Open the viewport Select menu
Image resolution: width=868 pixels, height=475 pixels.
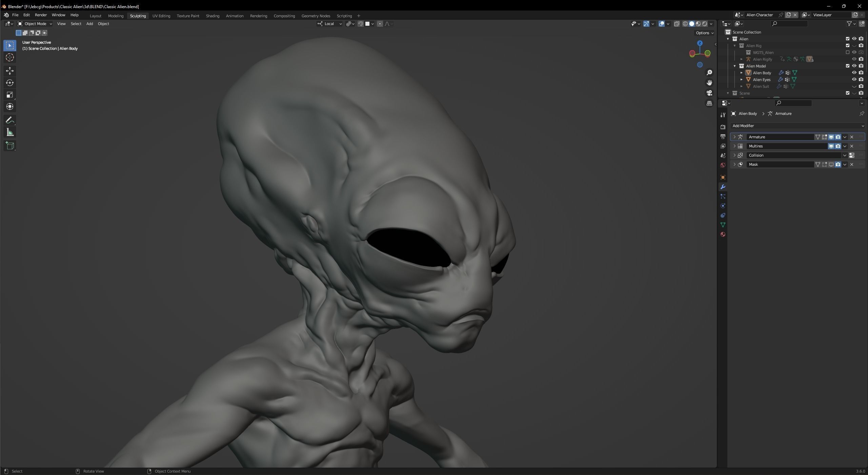click(x=76, y=24)
